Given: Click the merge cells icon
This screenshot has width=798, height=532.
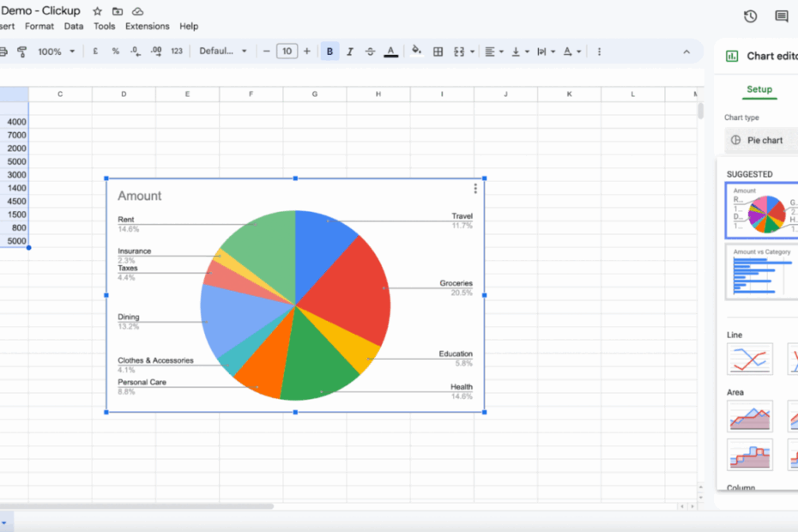Looking at the screenshot, I should click(459, 51).
